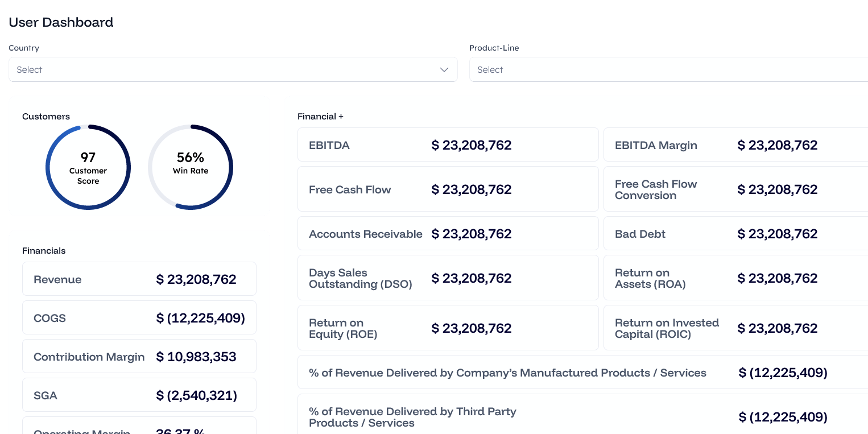Click the Bad Debt card

pyautogui.click(x=734, y=234)
